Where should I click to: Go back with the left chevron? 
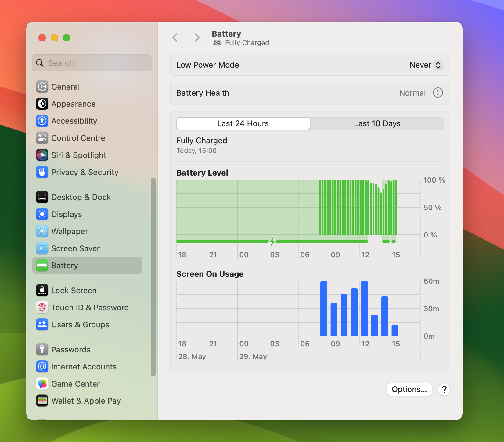[175, 37]
